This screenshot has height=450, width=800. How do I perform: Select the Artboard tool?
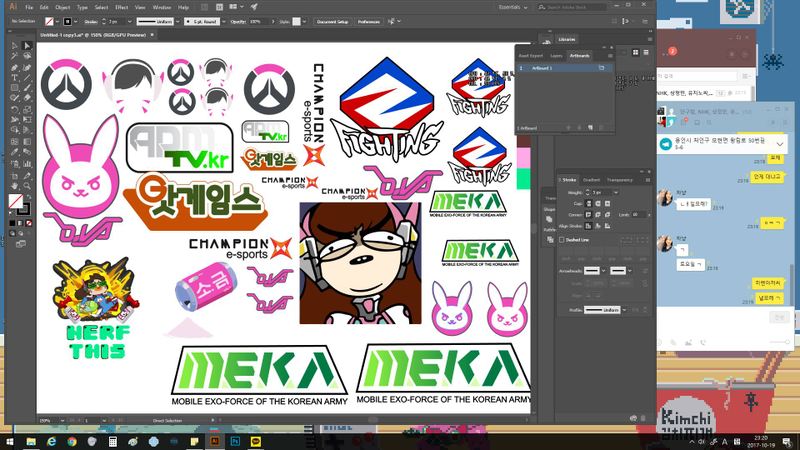pos(14,176)
